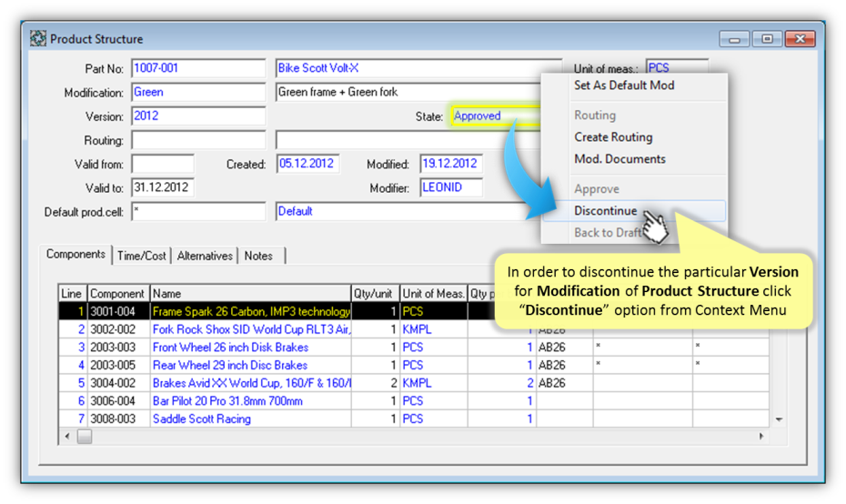Select row 3002-002 Fork Rock Shox
The width and height of the screenshot is (846, 504).
[x=250, y=329]
